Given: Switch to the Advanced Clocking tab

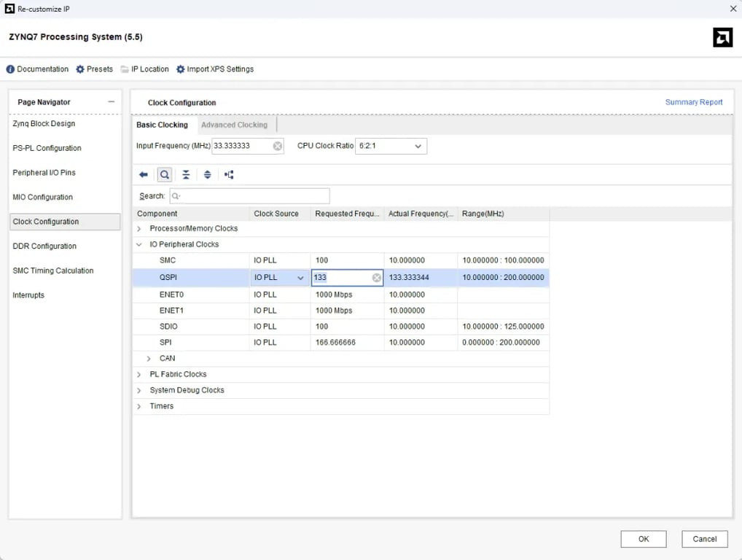Looking at the screenshot, I should pyautogui.click(x=234, y=125).
